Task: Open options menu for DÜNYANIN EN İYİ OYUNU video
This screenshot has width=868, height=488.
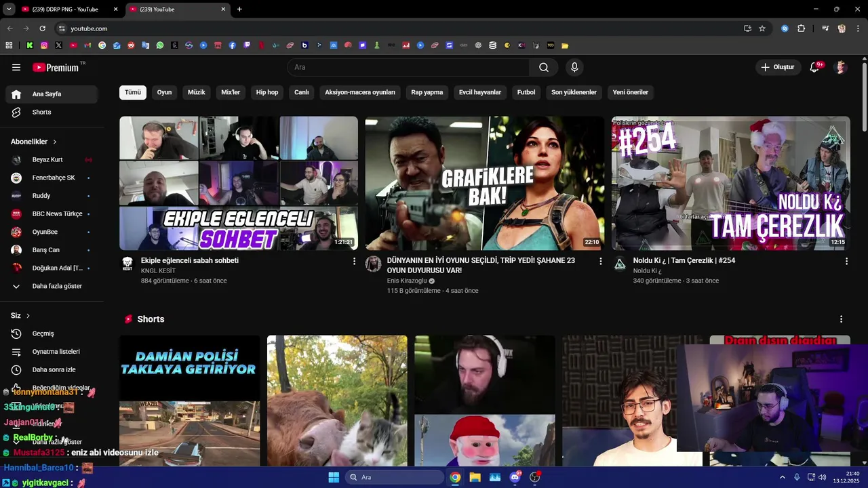Action: [600, 261]
